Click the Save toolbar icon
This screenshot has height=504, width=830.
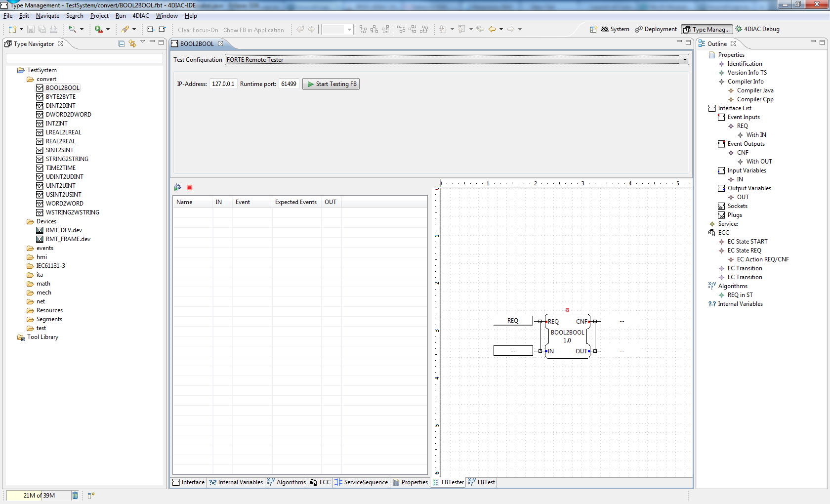pos(31,30)
